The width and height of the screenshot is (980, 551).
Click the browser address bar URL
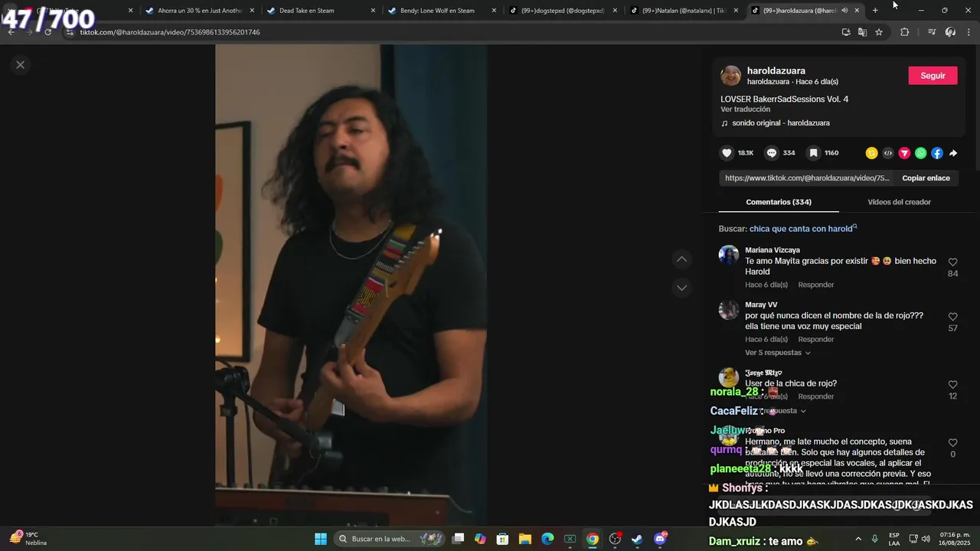(x=170, y=32)
